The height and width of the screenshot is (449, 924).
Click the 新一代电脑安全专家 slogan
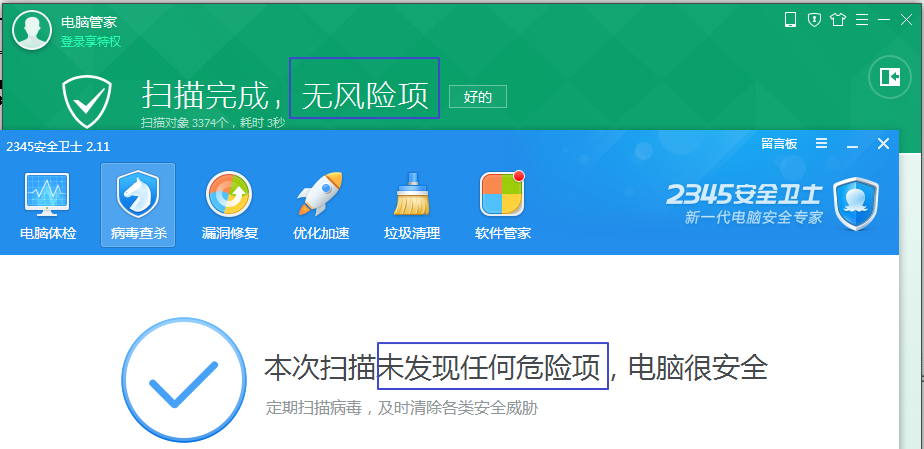coord(753,217)
